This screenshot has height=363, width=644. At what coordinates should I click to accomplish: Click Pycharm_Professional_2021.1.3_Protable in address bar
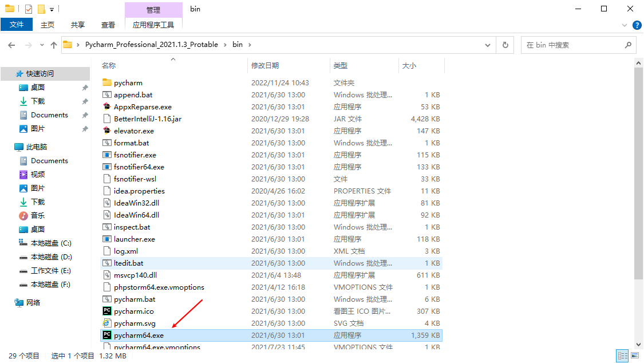(152, 44)
